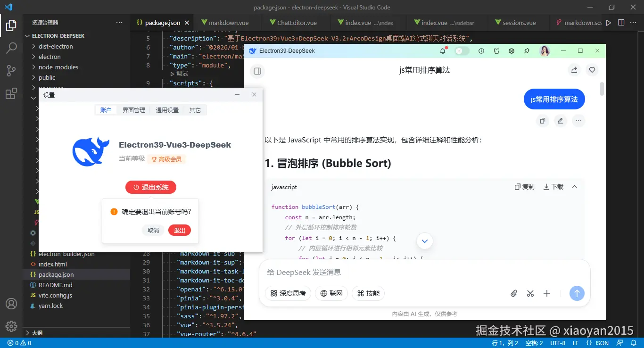Confirm logout by clicking 退出
The height and width of the screenshot is (348, 644).
(x=179, y=231)
